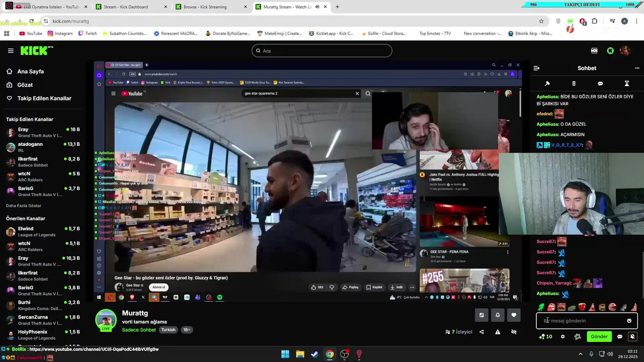Click the Turkish language tag
The width and height of the screenshot is (644, 362).
pyautogui.click(x=168, y=330)
